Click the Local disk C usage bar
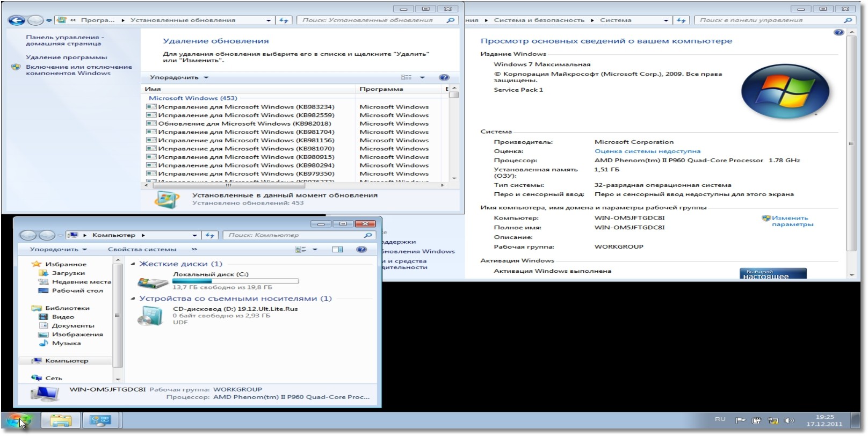The width and height of the screenshot is (868, 436). (235, 281)
